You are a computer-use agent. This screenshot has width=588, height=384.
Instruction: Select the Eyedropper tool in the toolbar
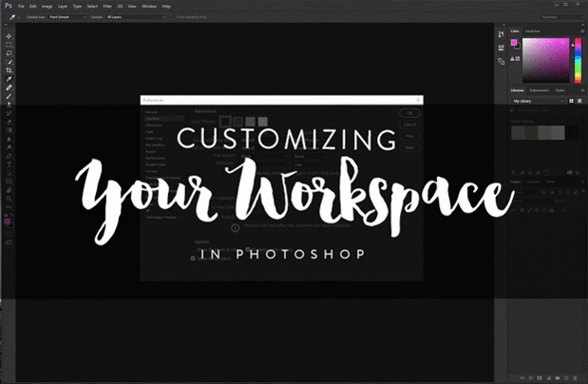(x=9, y=79)
